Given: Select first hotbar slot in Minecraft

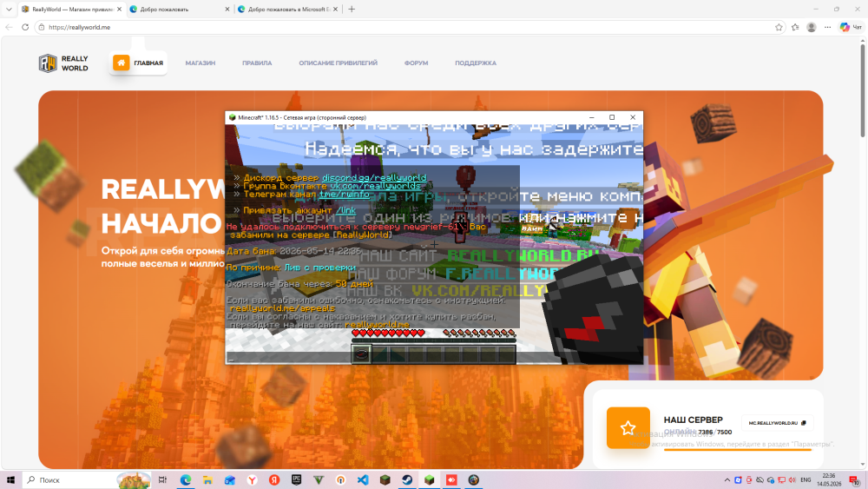Looking at the screenshot, I should pos(361,354).
